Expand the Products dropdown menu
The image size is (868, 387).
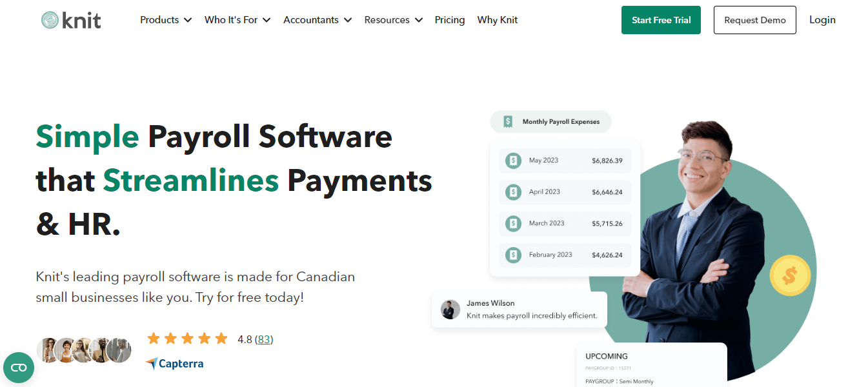(166, 20)
